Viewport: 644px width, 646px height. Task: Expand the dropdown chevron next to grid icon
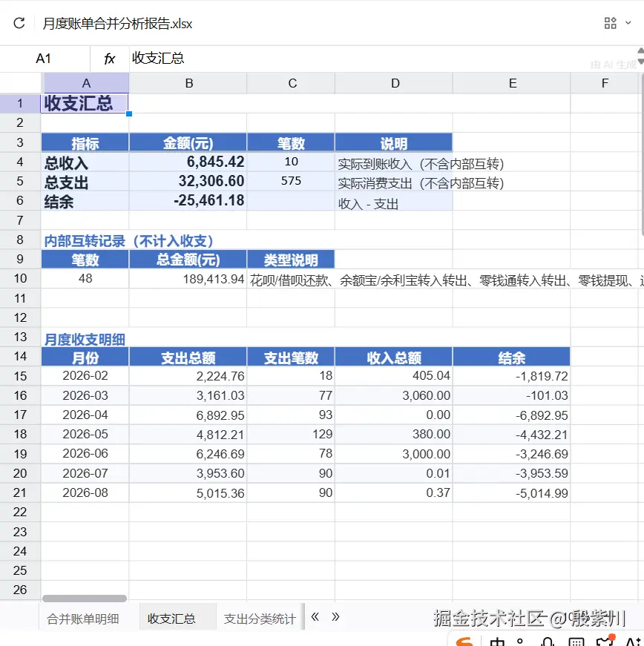[x=628, y=23]
